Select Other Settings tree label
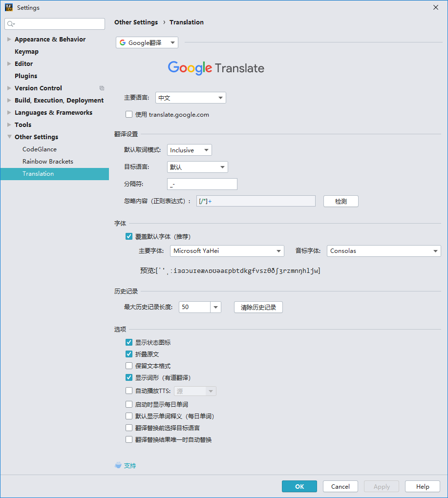 click(x=36, y=137)
